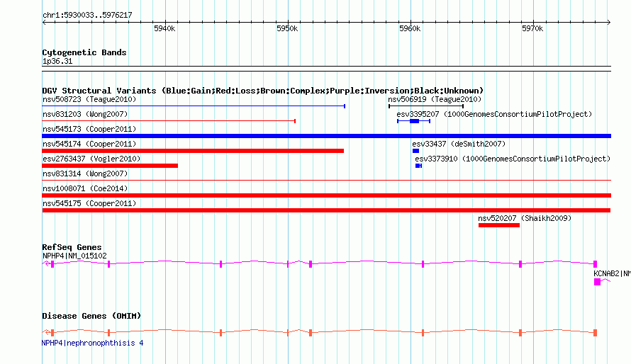Click the NPHP4 arrow in OMIM track
Image resolution: width=631 pixels, height=364 pixels.
click(46, 332)
